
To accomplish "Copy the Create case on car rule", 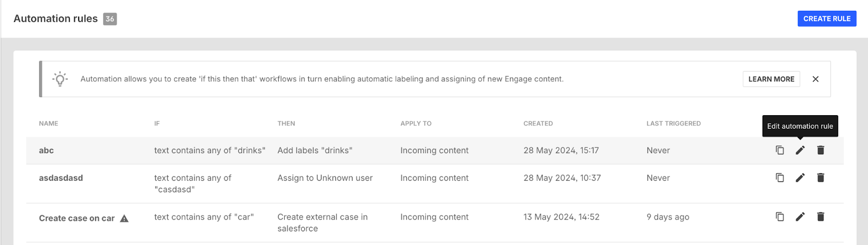I will pos(780,217).
